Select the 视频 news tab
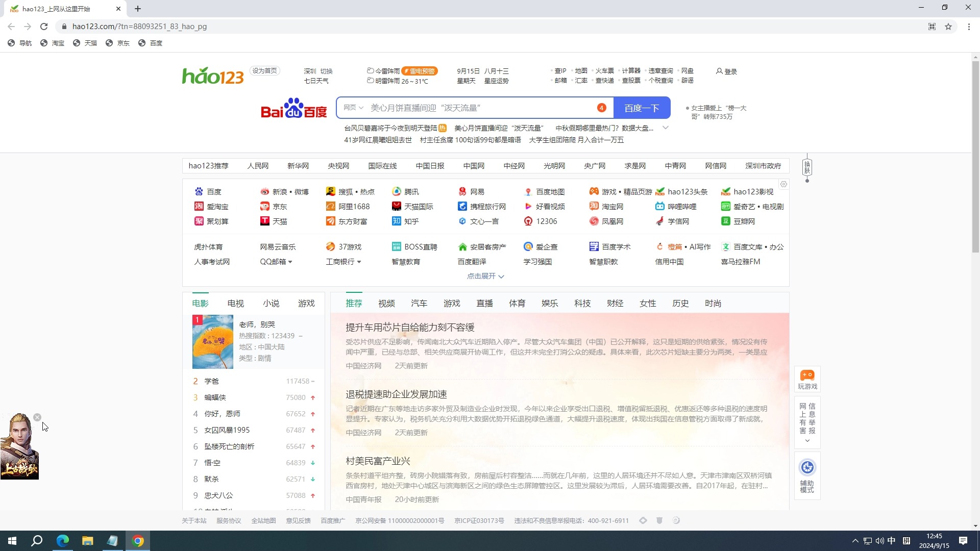Screen dimensions: 980x551 [x=386, y=304]
